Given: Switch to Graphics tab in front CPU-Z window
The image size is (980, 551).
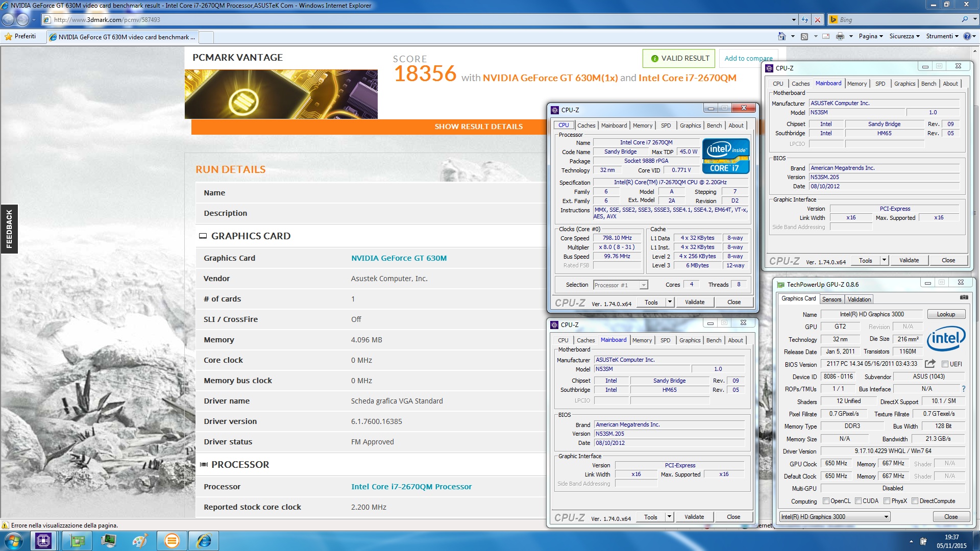Looking at the screenshot, I should (690, 126).
